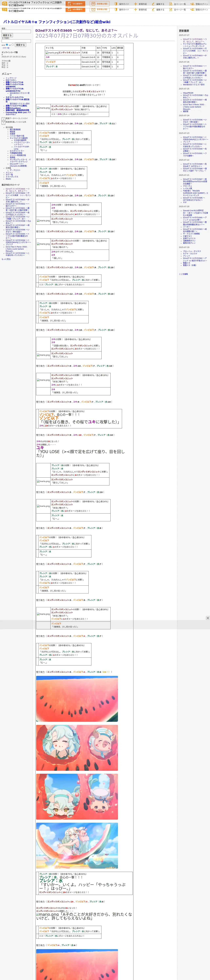Click the wiki logo icon in the lower header bar
This screenshot has height=980, width=210.
click(5, 9)
